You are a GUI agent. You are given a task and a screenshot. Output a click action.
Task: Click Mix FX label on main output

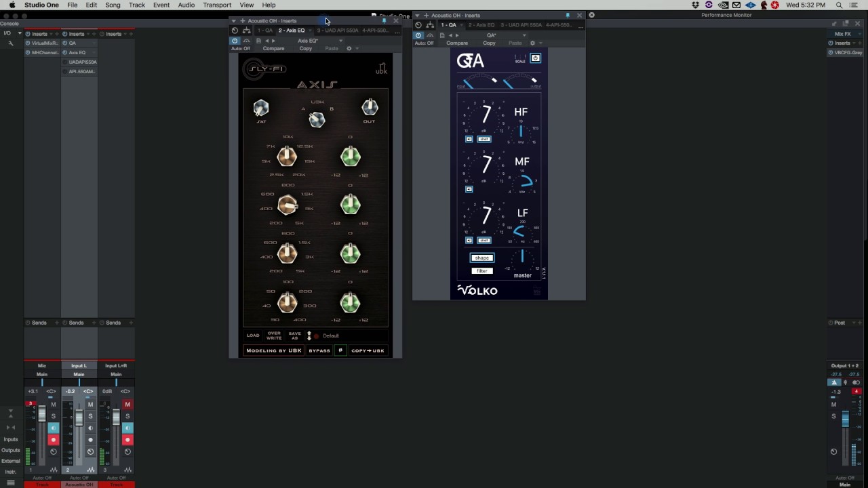click(843, 34)
